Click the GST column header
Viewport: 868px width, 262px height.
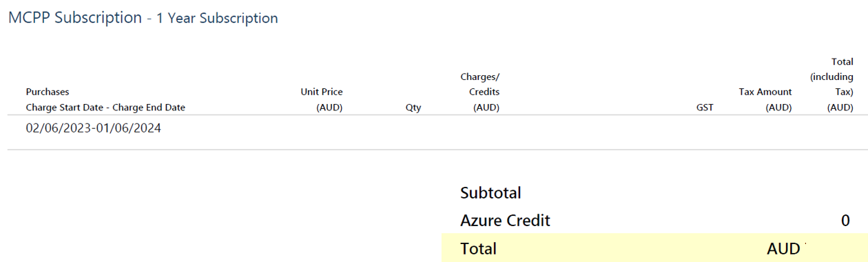point(705,108)
